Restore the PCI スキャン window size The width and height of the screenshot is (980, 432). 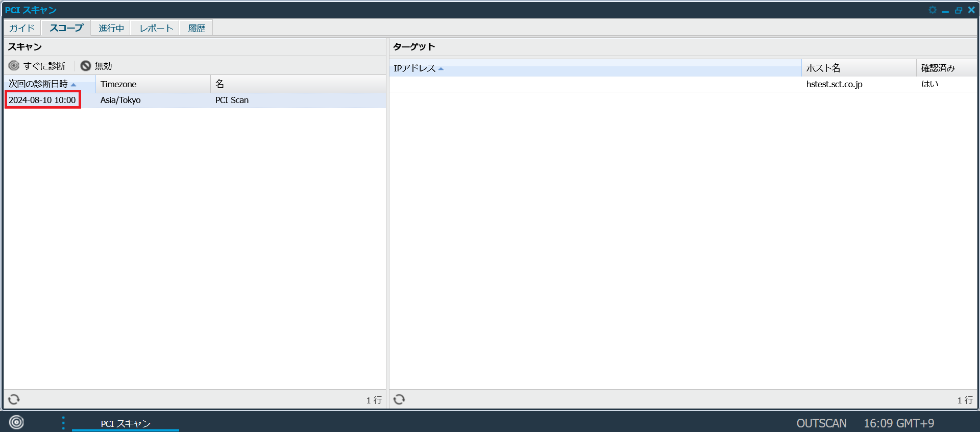click(x=959, y=10)
